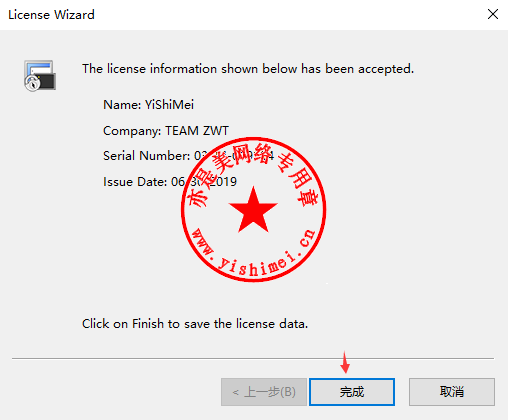The width and height of the screenshot is (508, 420).
Task: Close the License Wizard dialog
Action: coord(493,14)
